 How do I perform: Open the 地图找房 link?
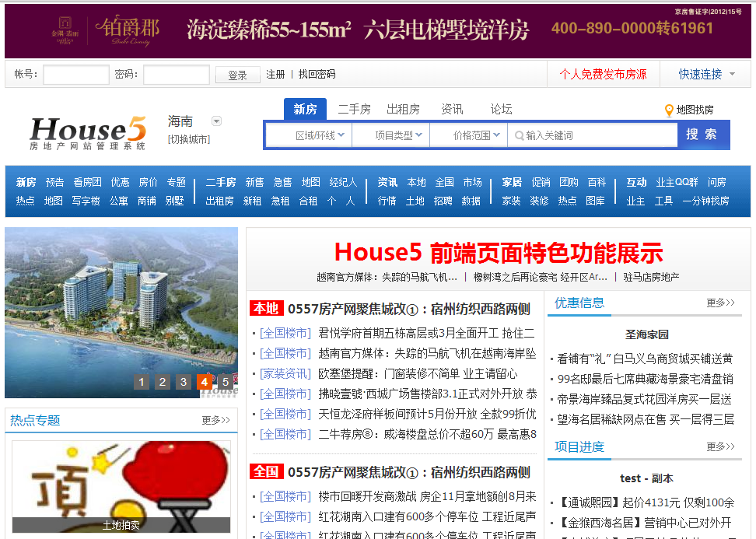point(695,110)
